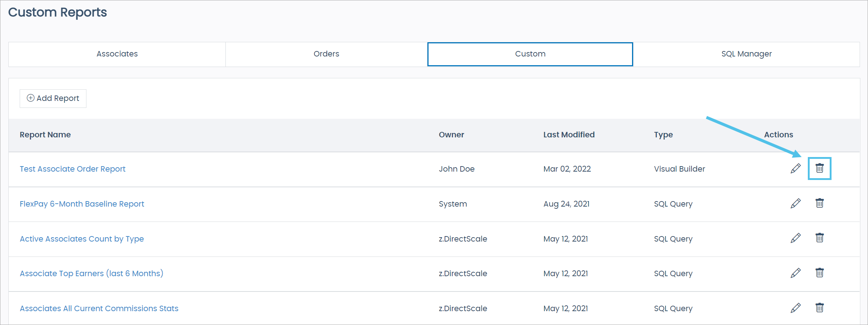The image size is (868, 325).
Task: Click z.DirectScale owner in Active Associates row
Action: [x=463, y=239]
